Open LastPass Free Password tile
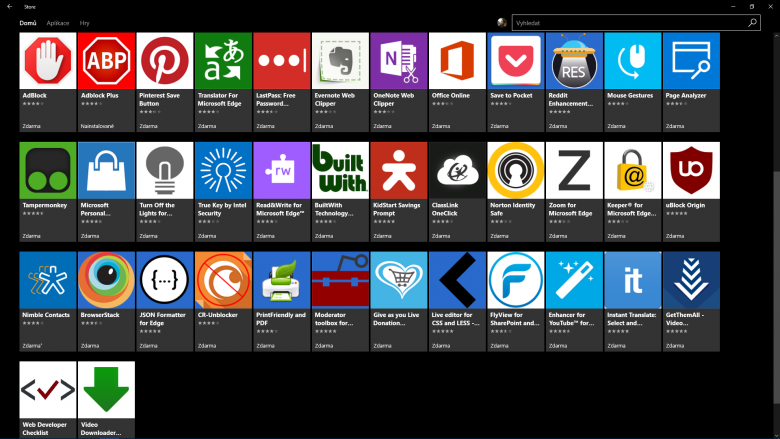The height and width of the screenshot is (439, 780). tap(282, 82)
